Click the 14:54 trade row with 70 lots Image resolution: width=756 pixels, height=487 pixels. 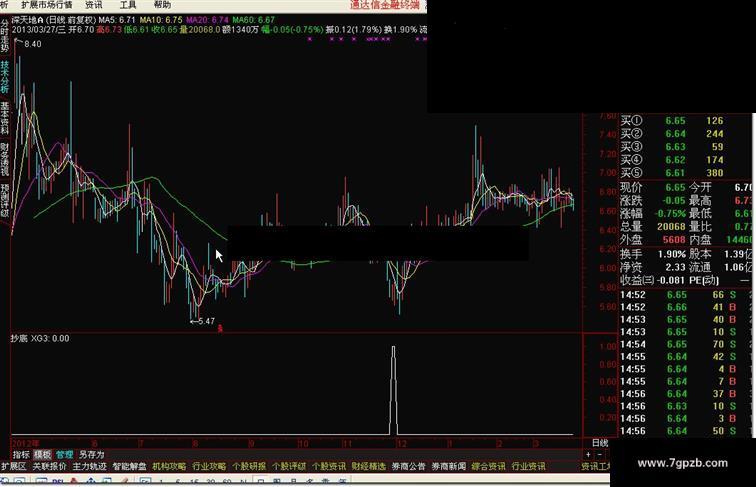678,344
